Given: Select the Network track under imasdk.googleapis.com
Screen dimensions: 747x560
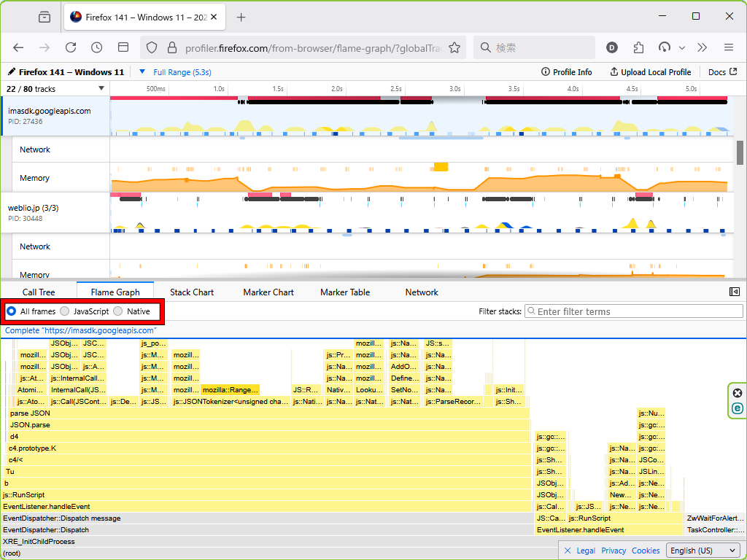Looking at the screenshot, I should (61, 149).
